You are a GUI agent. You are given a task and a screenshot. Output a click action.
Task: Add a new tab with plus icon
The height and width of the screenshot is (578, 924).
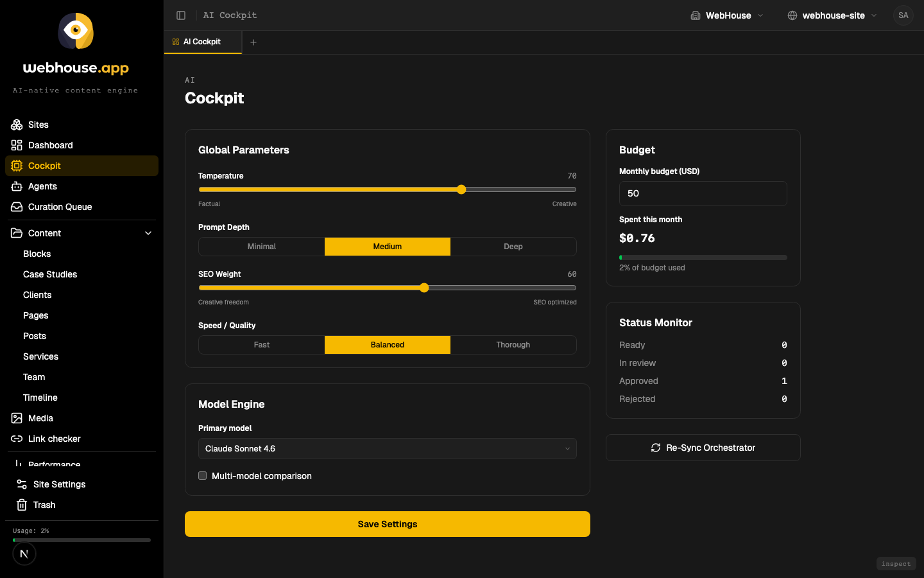tap(253, 42)
